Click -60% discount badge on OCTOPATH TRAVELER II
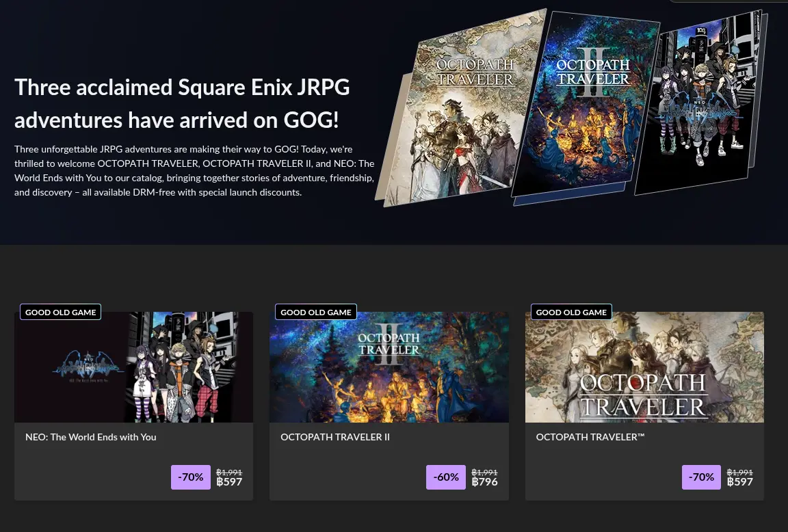 pos(446,477)
